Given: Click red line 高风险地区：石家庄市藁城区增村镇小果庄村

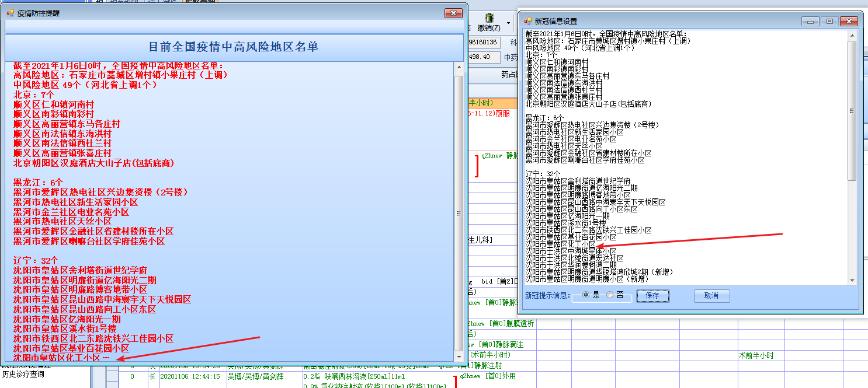Looking at the screenshot, I should pos(121,75).
